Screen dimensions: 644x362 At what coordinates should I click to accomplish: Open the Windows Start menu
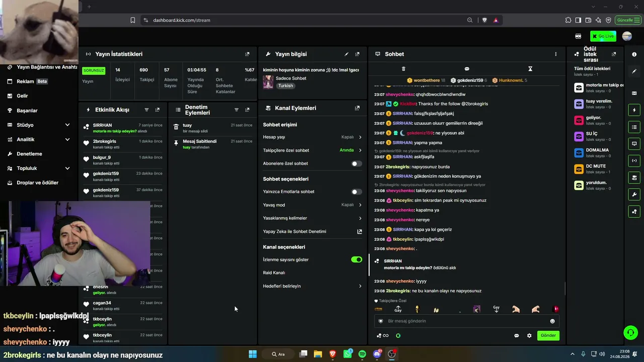(253, 354)
